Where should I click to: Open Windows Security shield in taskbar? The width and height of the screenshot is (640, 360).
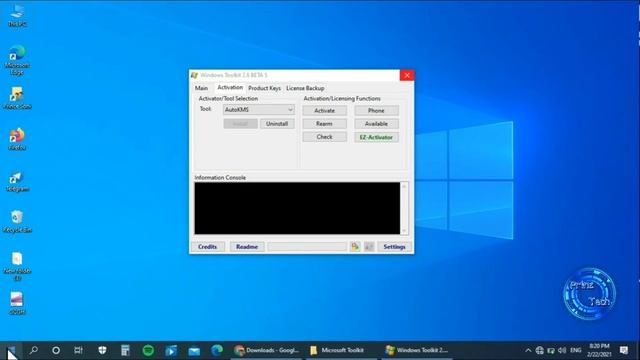102,350
